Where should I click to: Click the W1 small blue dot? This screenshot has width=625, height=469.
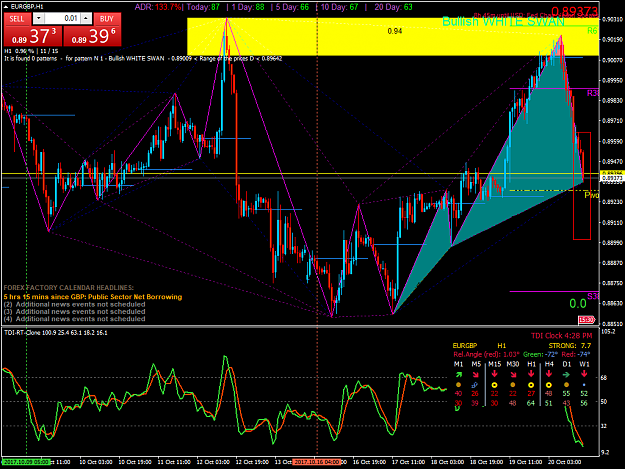coord(584,385)
